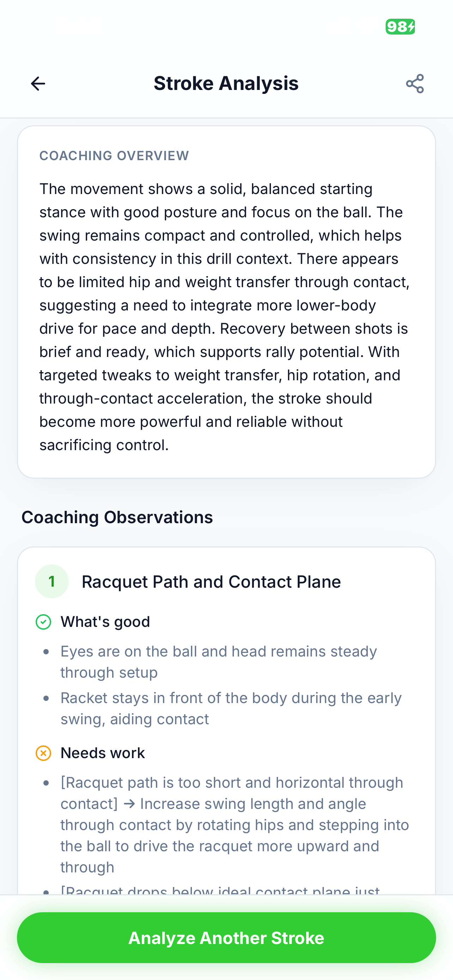Toggle the What's good section
Screen dimensions: 453x980
[105, 621]
